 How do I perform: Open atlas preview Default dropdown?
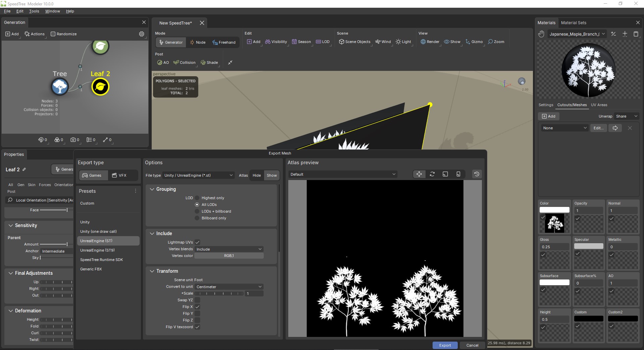[343, 174]
